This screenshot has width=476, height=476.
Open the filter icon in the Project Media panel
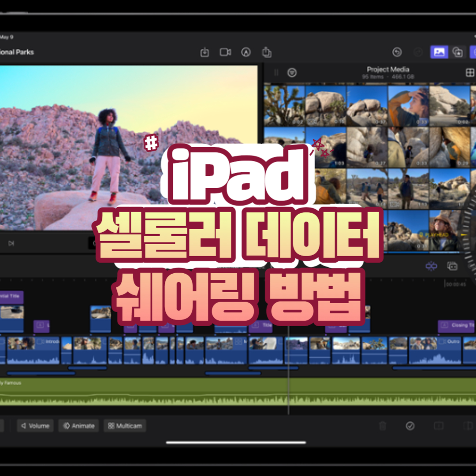(x=292, y=73)
